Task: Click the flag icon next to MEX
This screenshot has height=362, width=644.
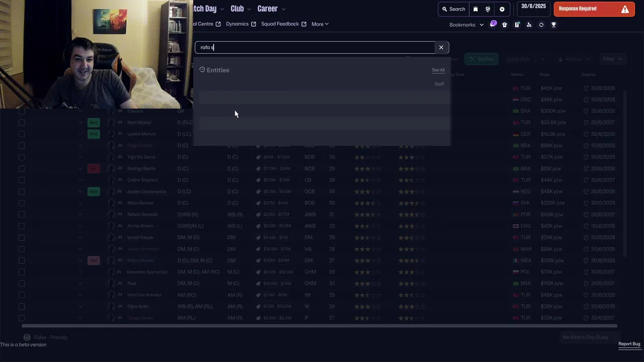Action: [x=516, y=260]
